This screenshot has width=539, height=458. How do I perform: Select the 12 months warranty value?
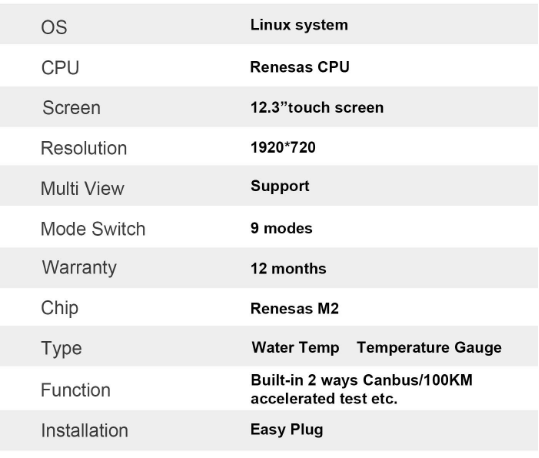click(288, 269)
